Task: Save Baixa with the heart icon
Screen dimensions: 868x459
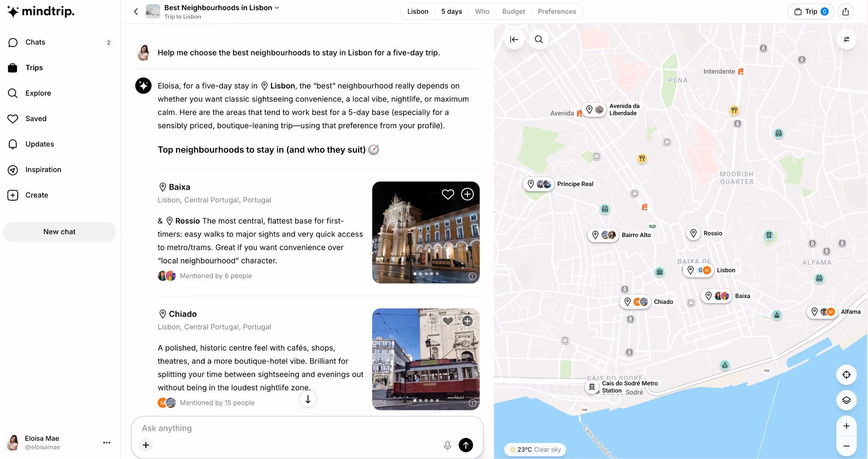Action: point(448,194)
